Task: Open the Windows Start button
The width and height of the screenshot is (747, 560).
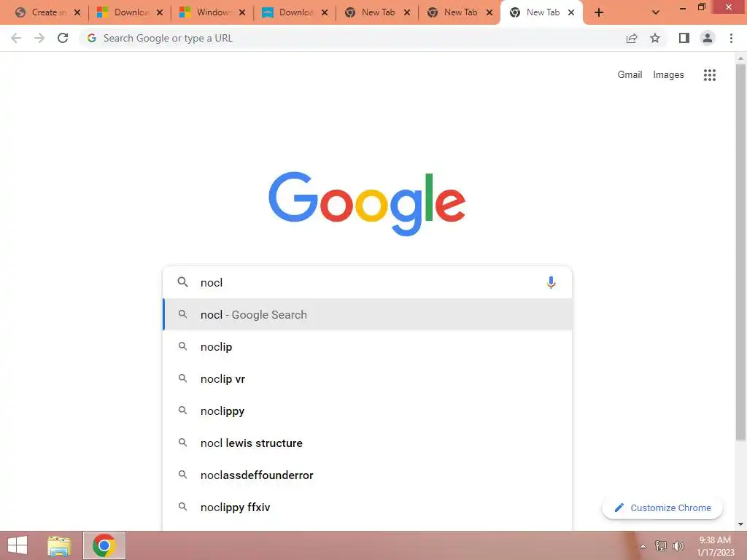Action: pyautogui.click(x=18, y=545)
